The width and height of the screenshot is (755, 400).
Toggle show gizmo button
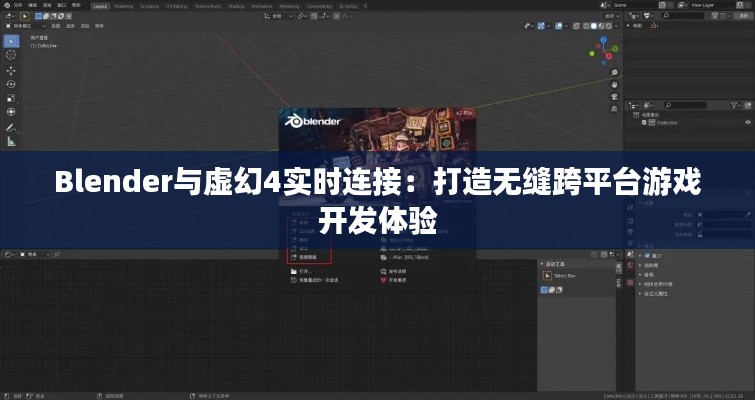(x=541, y=26)
